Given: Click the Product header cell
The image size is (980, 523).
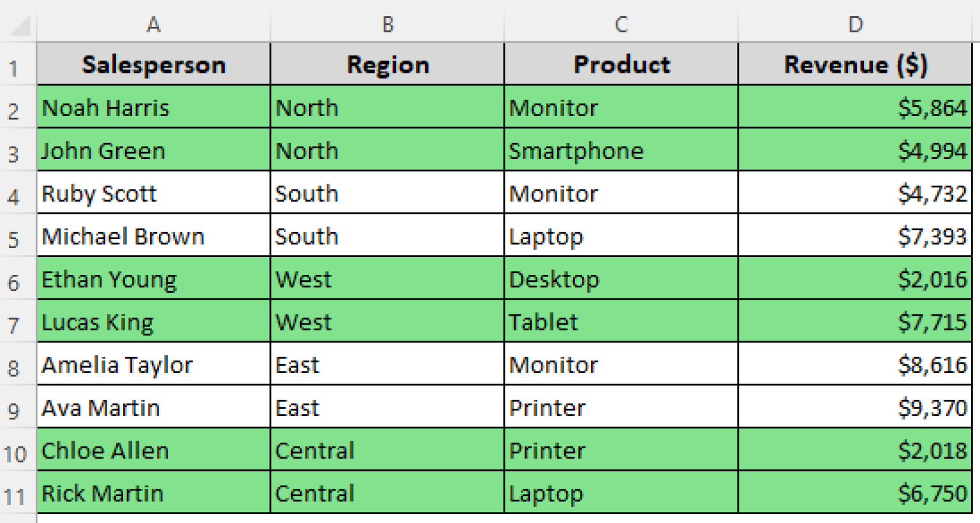Looking at the screenshot, I should pos(621,64).
